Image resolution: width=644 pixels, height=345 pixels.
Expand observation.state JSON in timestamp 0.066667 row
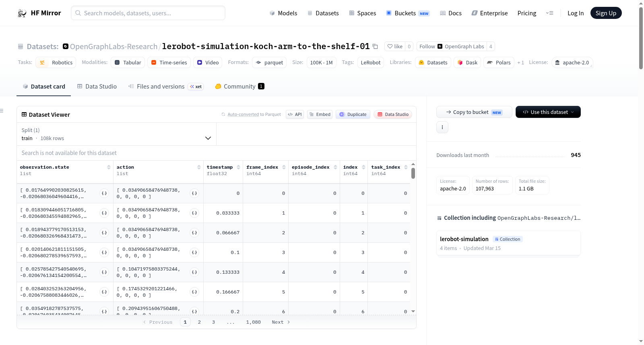coord(104,233)
